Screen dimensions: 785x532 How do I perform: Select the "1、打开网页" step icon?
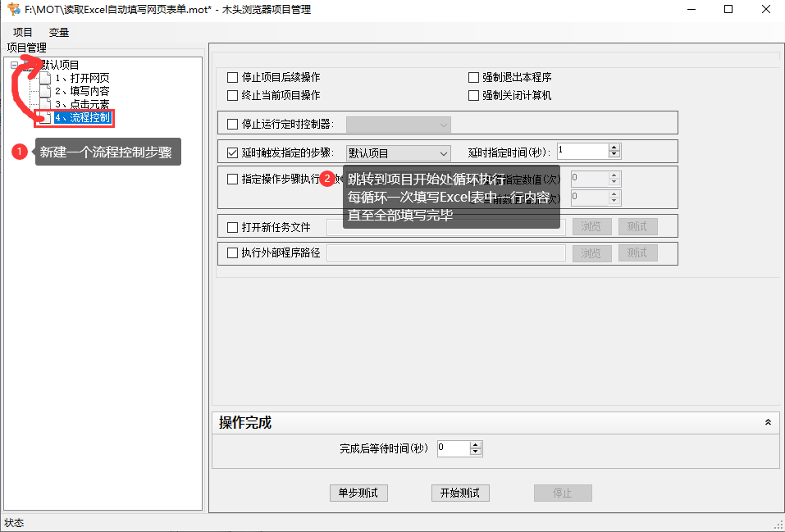pyautogui.click(x=43, y=78)
